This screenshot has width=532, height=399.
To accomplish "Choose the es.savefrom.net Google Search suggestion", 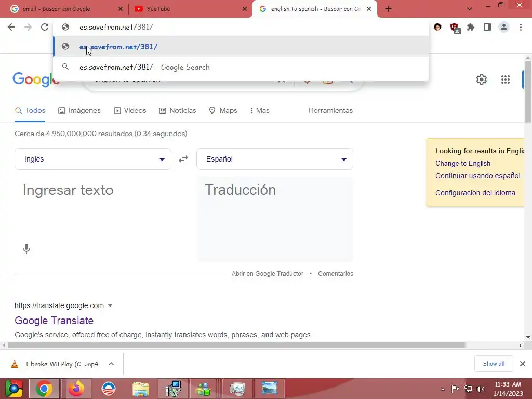I will [x=241, y=67].
